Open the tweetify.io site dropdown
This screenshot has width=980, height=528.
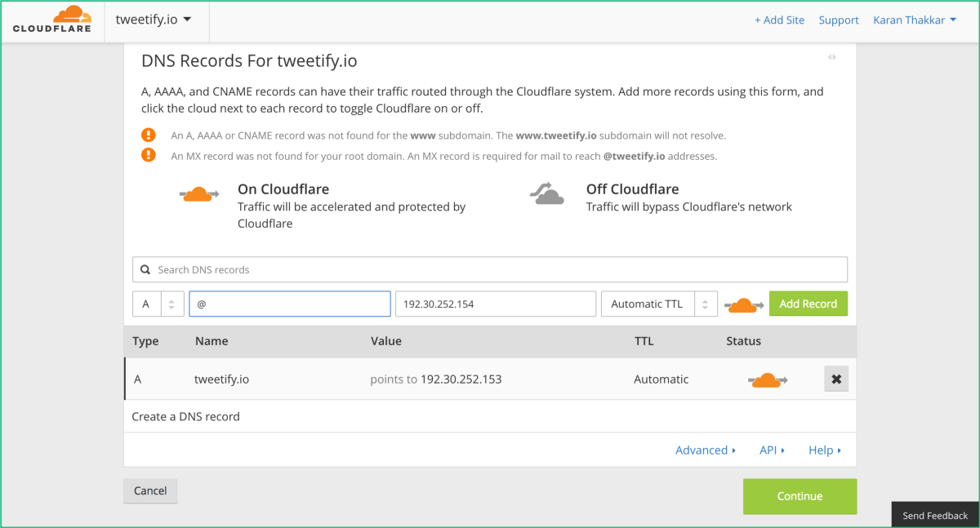coord(154,20)
